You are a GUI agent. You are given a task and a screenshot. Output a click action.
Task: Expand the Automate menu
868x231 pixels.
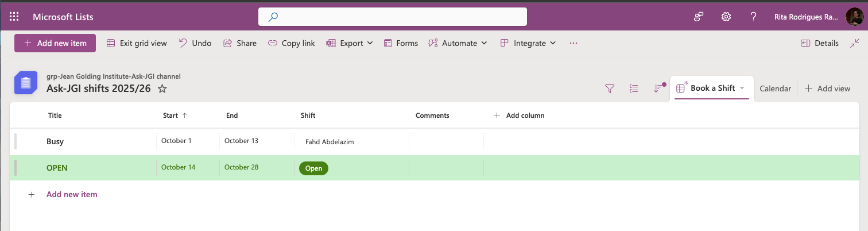458,43
